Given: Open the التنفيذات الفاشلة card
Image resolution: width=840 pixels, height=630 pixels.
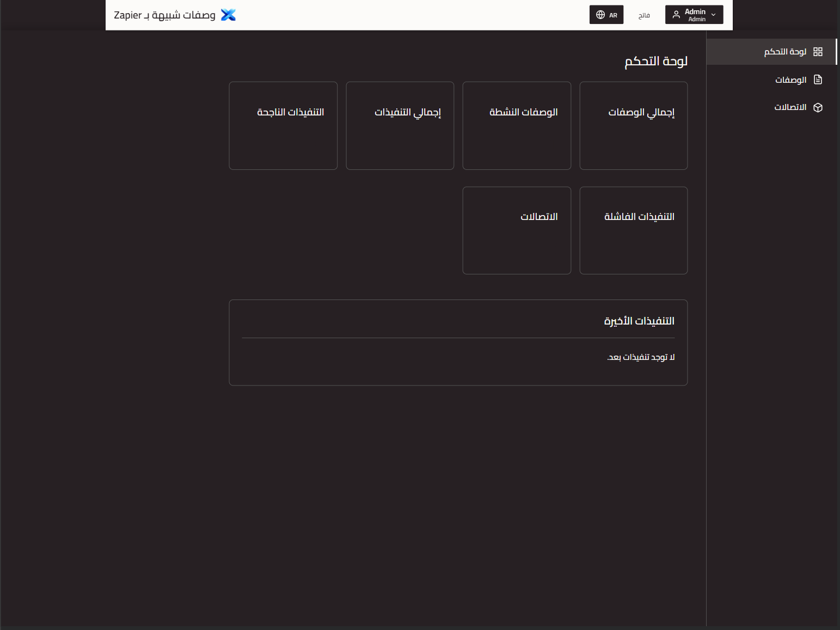Looking at the screenshot, I should pyautogui.click(x=633, y=230).
